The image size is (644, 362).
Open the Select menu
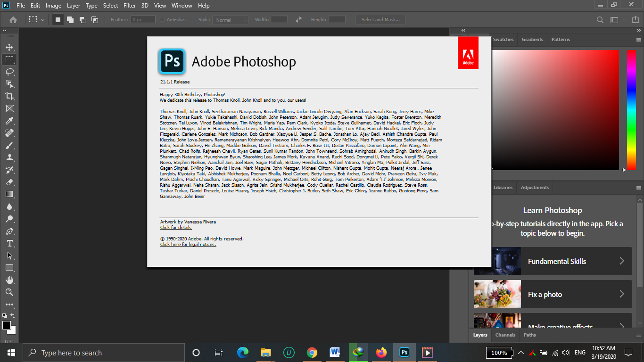click(110, 6)
